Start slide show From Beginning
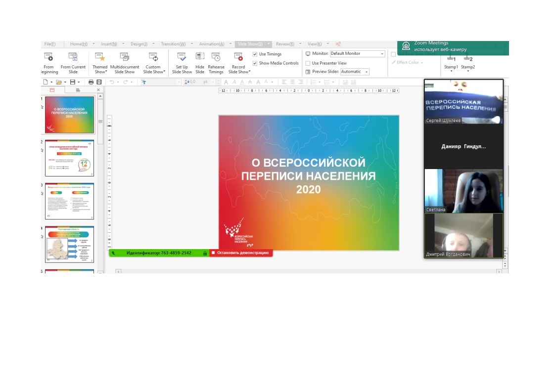The image size is (555, 392). (48, 63)
